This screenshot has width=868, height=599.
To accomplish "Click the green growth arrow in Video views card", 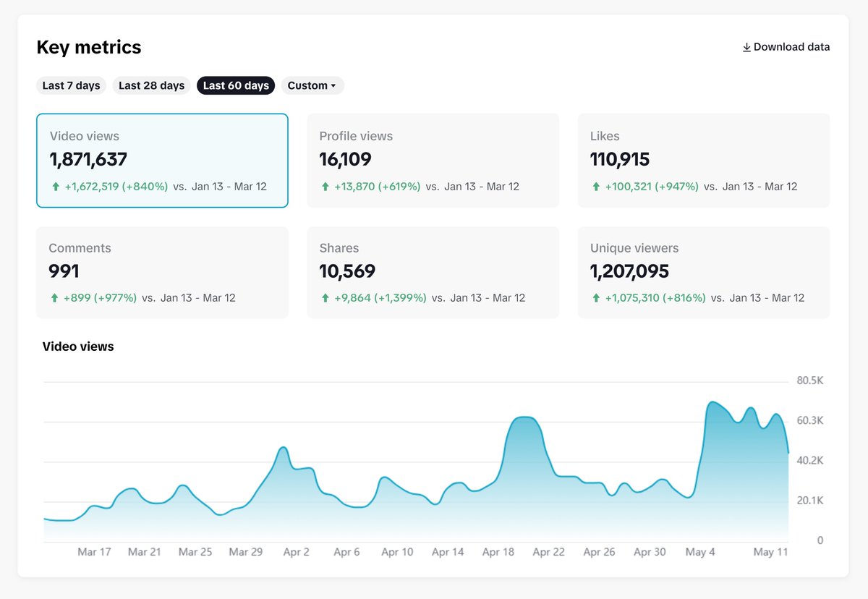I will click(56, 186).
